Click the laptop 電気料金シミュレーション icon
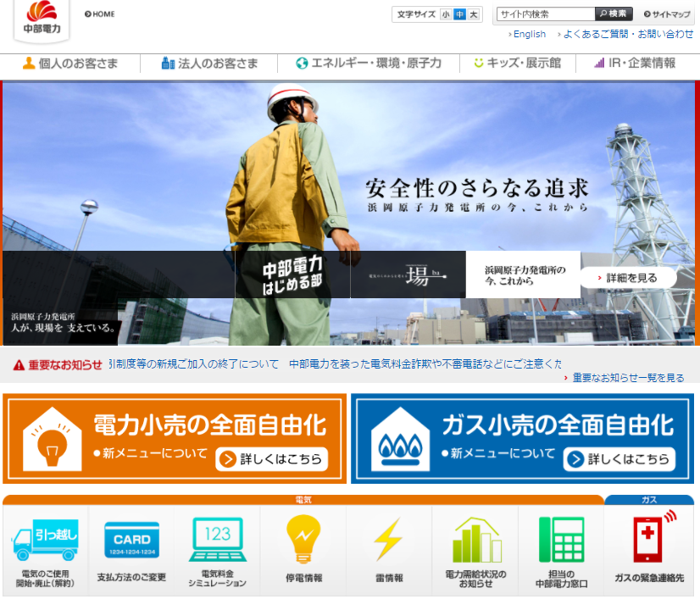The height and width of the screenshot is (599, 700). [x=218, y=539]
